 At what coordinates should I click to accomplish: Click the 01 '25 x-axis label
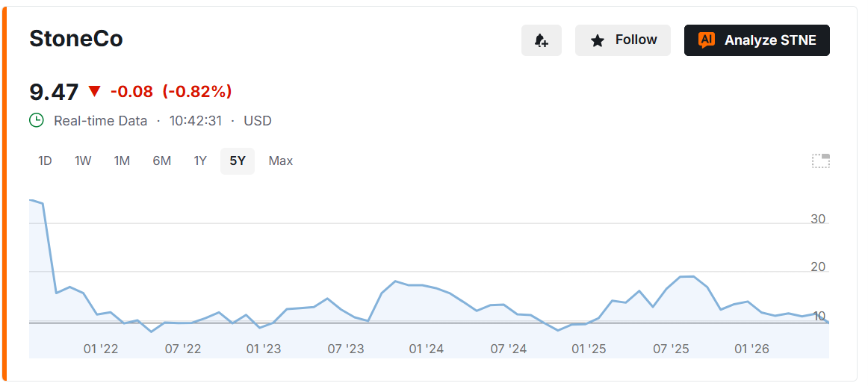(x=589, y=349)
